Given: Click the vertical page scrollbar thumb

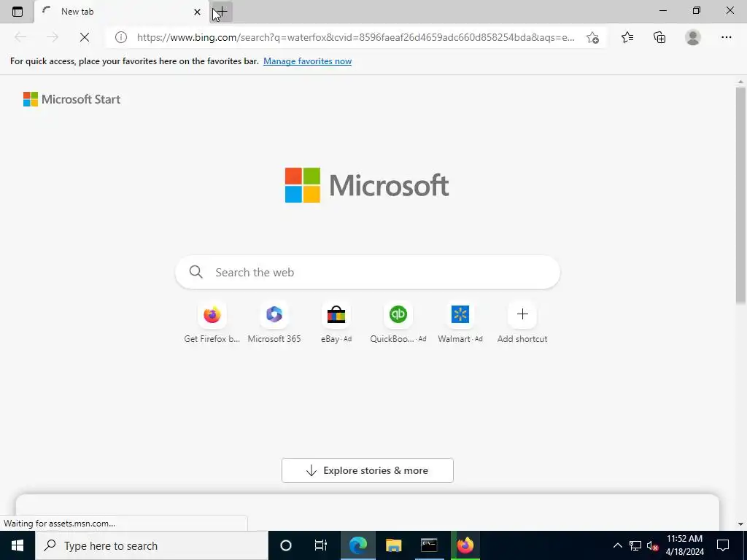Looking at the screenshot, I should (740, 195).
